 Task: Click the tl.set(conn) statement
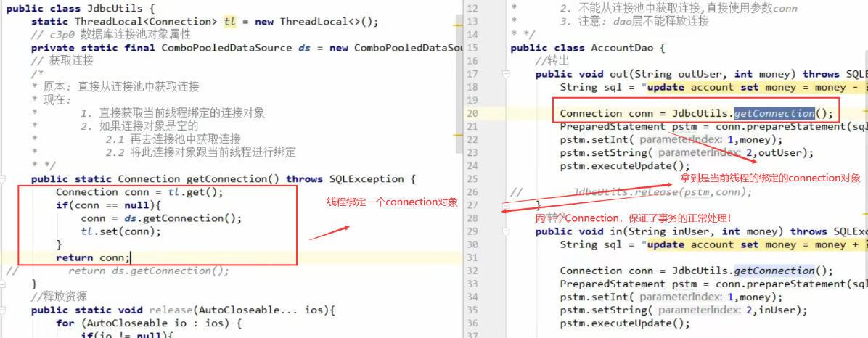point(120,232)
